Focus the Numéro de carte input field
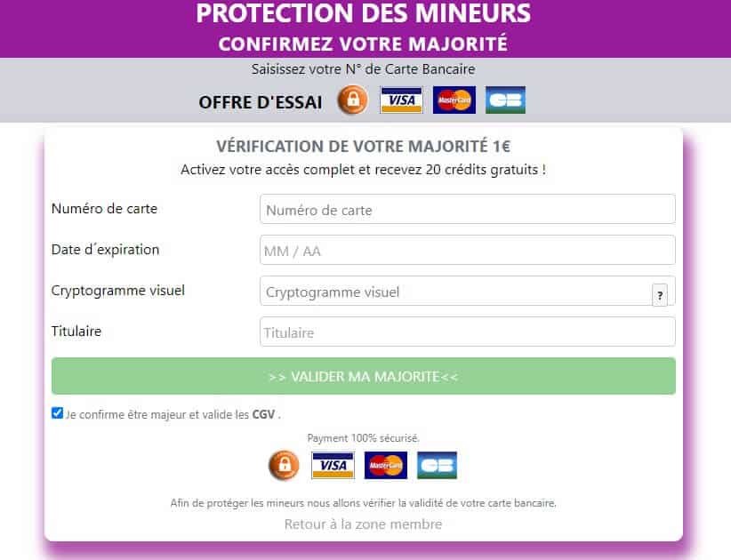731x560 pixels. pyautogui.click(x=467, y=210)
